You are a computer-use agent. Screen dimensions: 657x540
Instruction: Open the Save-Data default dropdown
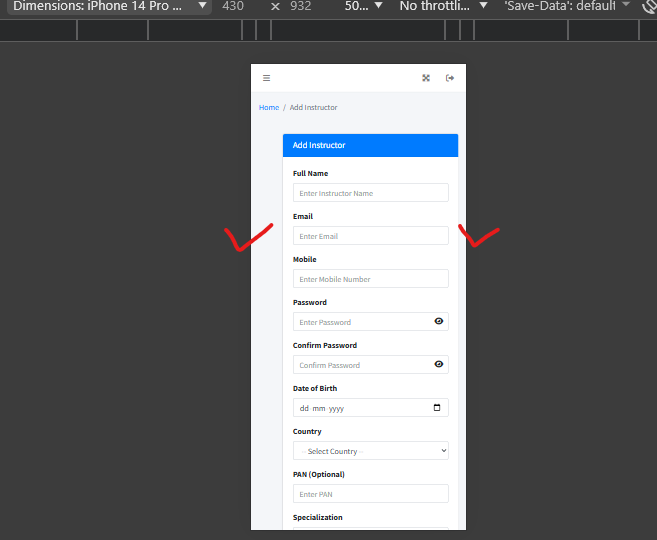567,6
